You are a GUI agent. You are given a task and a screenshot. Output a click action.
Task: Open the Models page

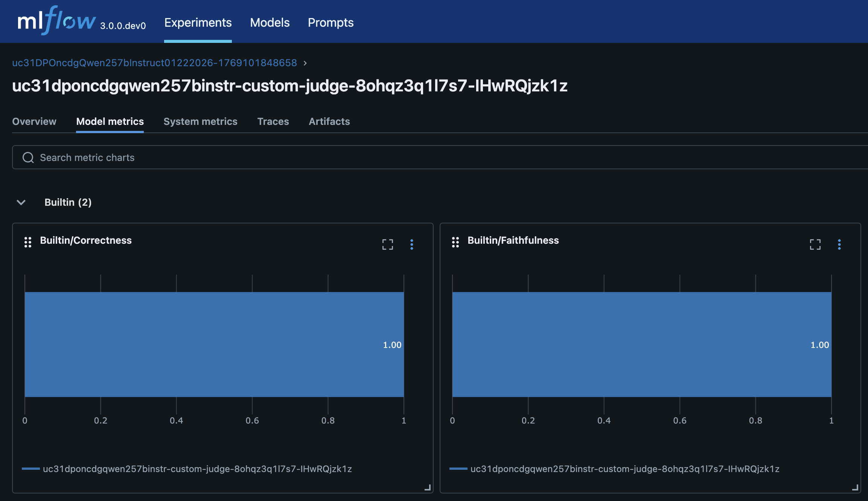[270, 23]
